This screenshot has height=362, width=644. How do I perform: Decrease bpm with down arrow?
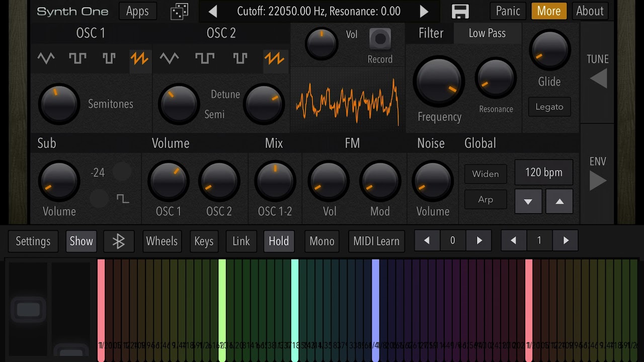[528, 201]
